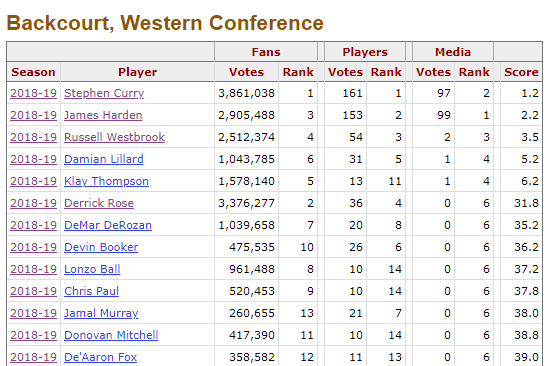Select the De'Aaron Fox link
549x366 pixels.
[100, 357]
